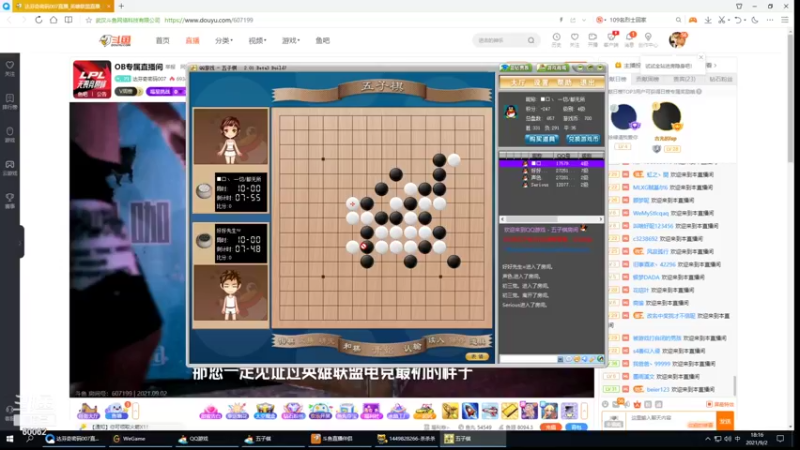Open user avatar profile menu
Viewport: 800px width, 450px height.
tap(678, 40)
